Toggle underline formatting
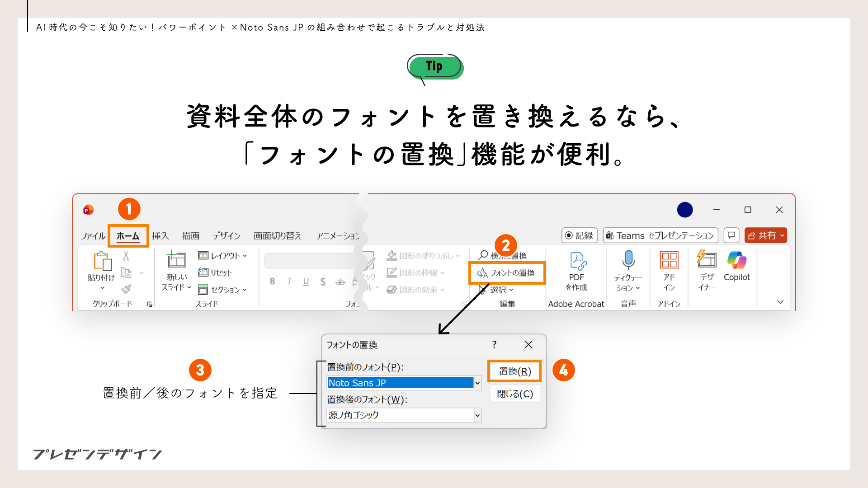The image size is (868, 488). pyautogui.click(x=306, y=281)
